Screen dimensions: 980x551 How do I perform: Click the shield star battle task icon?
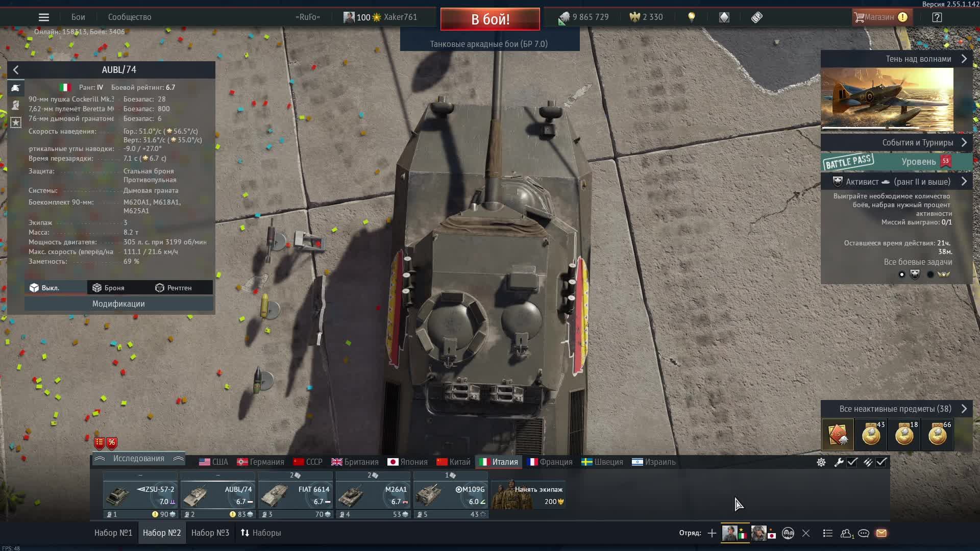pyautogui.click(x=915, y=274)
